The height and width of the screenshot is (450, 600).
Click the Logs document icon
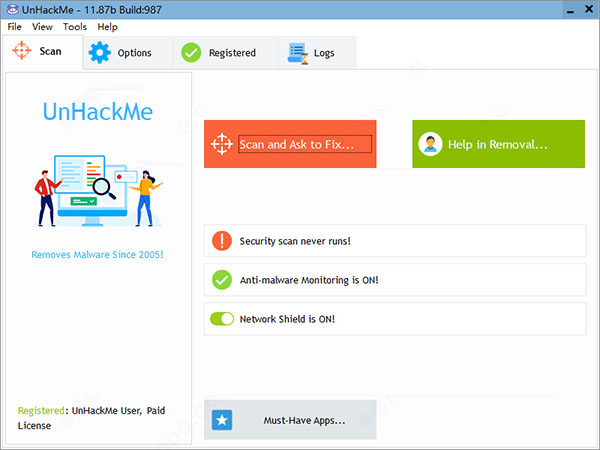coord(298,54)
